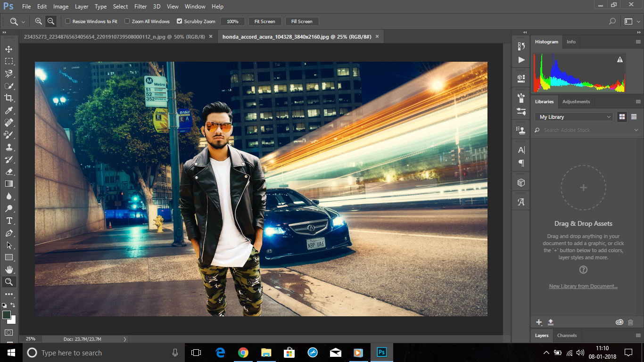Enable Zoom All Windows

pos(127,21)
